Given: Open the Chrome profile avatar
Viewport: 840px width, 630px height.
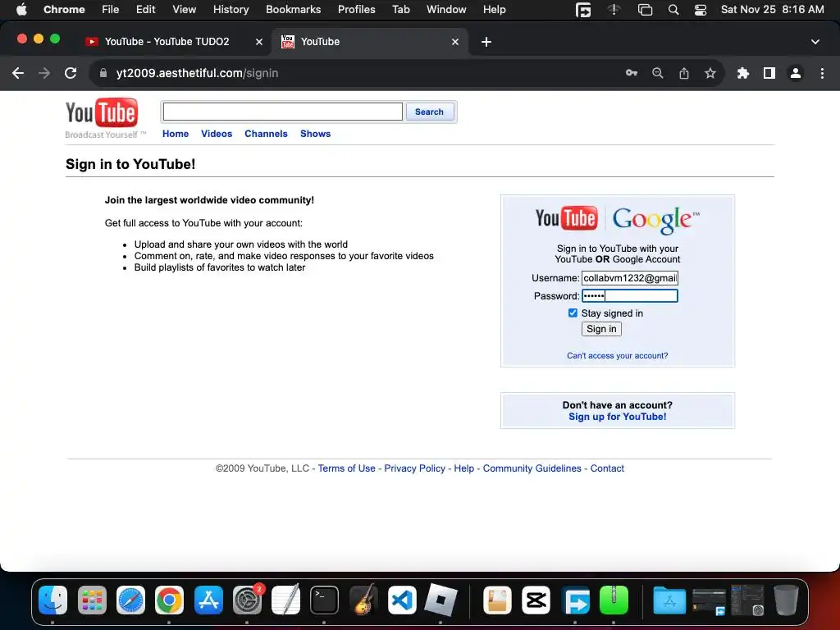Looking at the screenshot, I should tap(796, 73).
